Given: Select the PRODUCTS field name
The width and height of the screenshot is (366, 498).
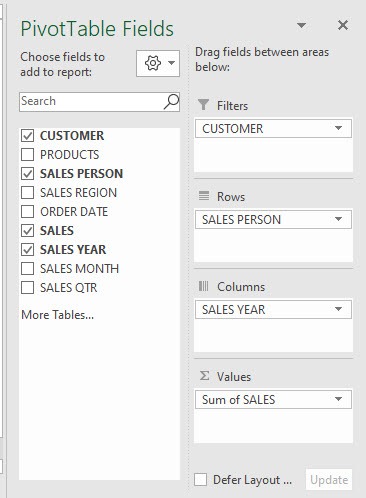Looking at the screenshot, I should pyautogui.click(x=70, y=155).
